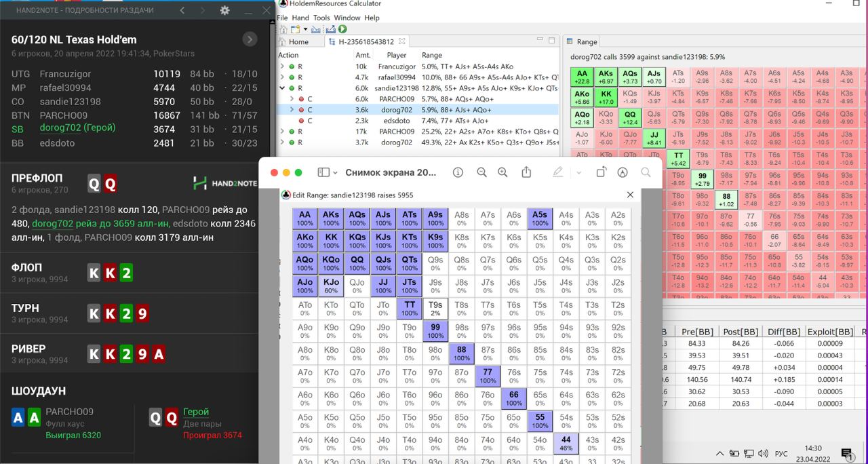
Task: Click the Rotate icon in Preview
Action: [x=601, y=172]
